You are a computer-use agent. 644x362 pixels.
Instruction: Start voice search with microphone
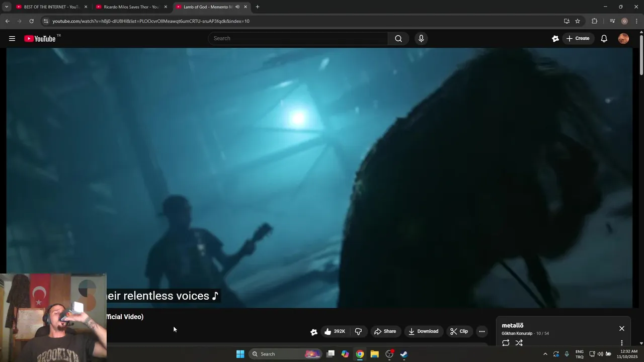(x=421, y=39)
